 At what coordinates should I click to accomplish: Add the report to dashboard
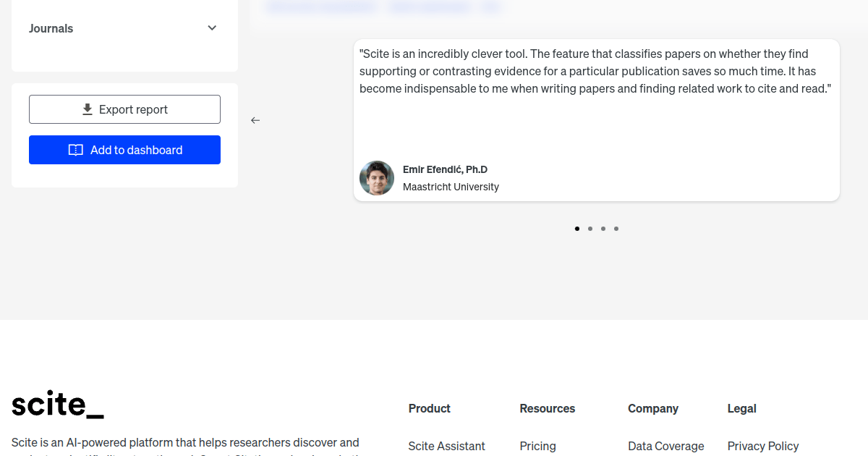pos(124,150)
